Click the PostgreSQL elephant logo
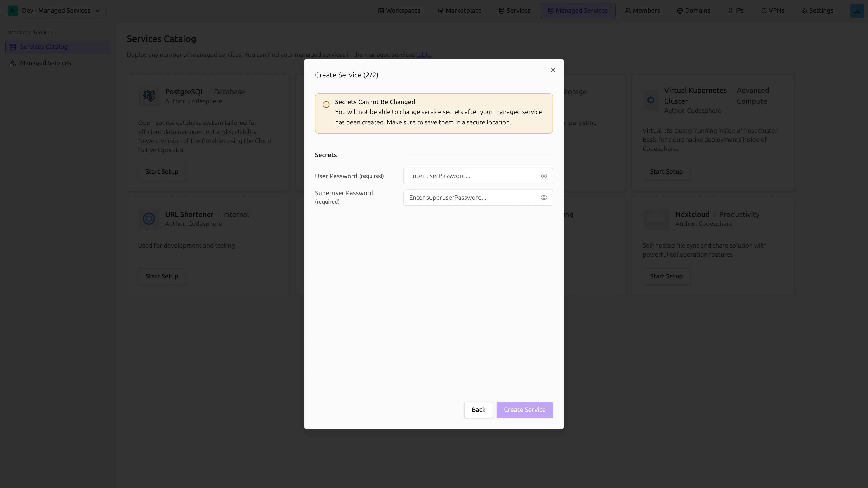The width and height of the screenshot is (868, 488). click(149, 96)
